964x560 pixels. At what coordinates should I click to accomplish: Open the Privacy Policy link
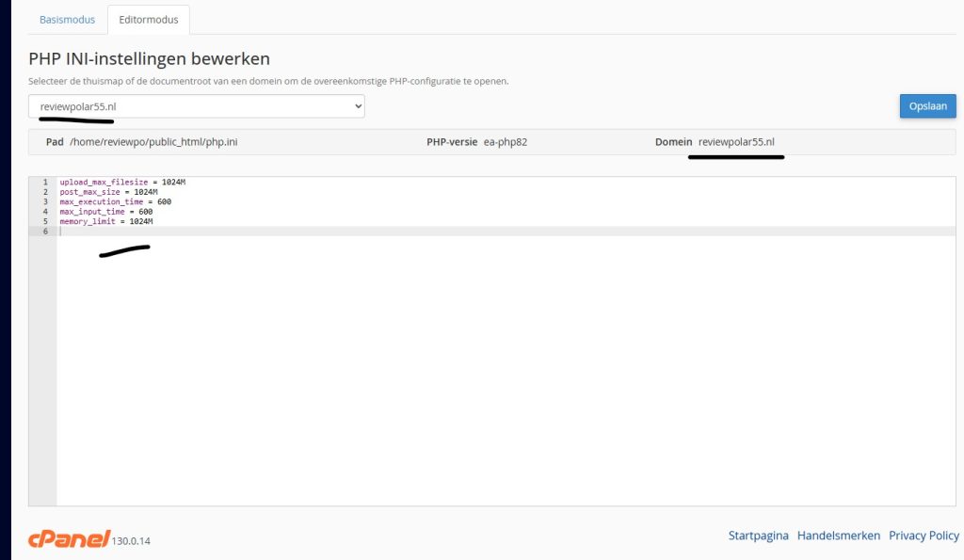click(924, 536)
